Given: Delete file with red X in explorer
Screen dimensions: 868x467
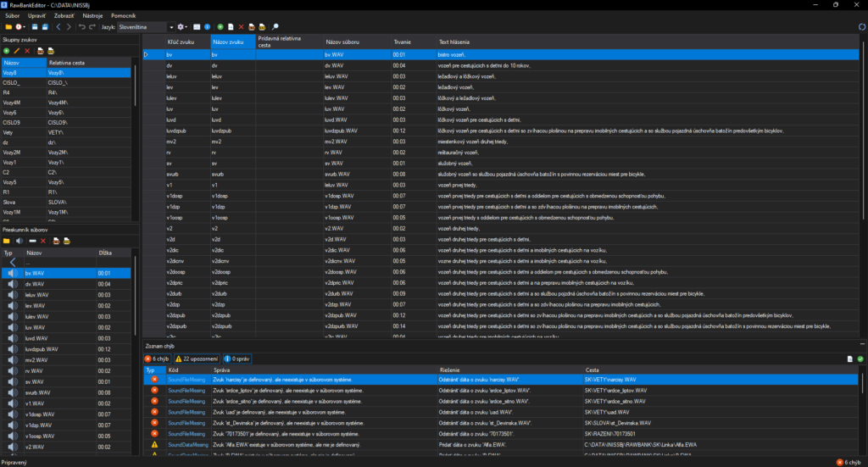Looking at the screenshot, I should coord(42,242).
